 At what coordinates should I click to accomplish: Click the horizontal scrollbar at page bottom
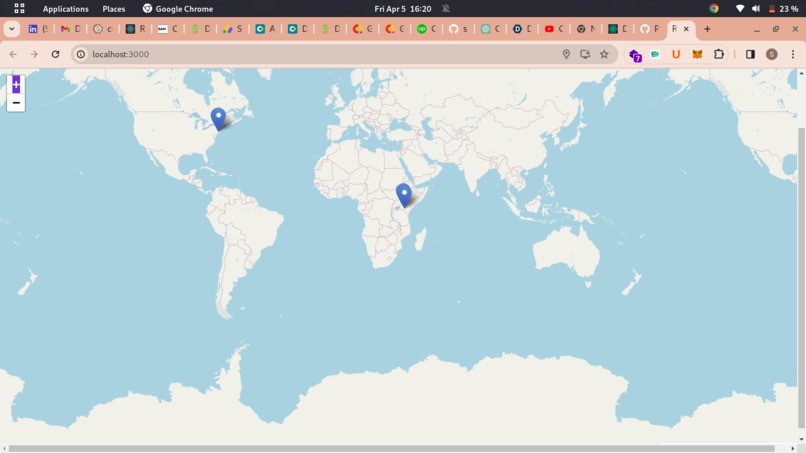391,449
